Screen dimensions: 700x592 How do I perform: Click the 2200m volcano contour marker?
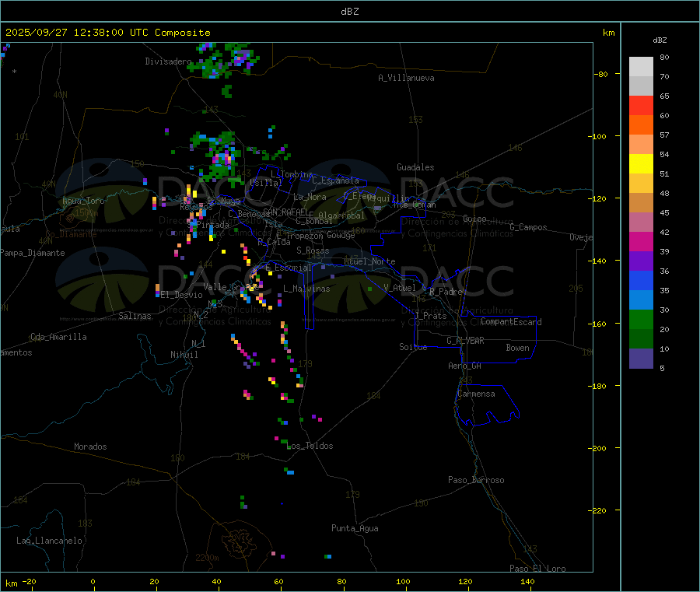[x=207, y=558]
